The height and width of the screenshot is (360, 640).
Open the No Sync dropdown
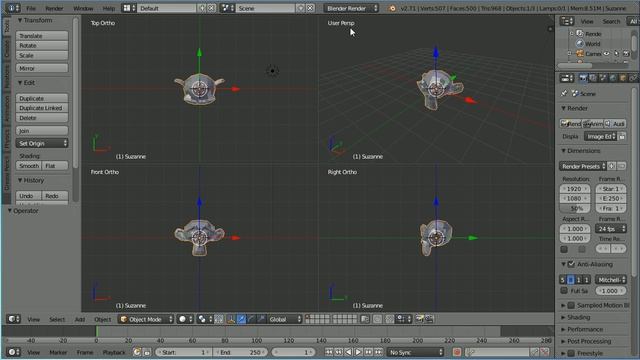(416, 352)
